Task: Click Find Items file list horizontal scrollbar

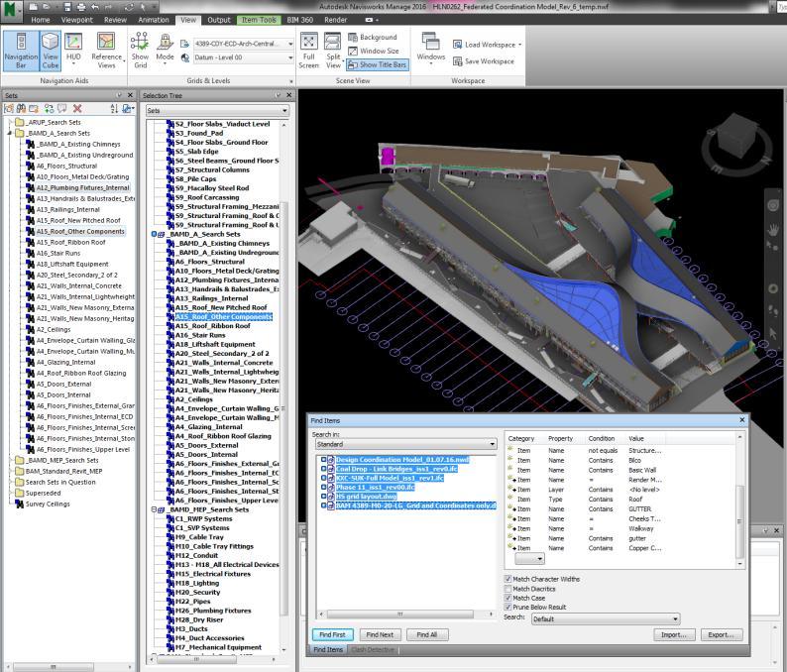Action: pyautogui.click(x=399, y=615)
